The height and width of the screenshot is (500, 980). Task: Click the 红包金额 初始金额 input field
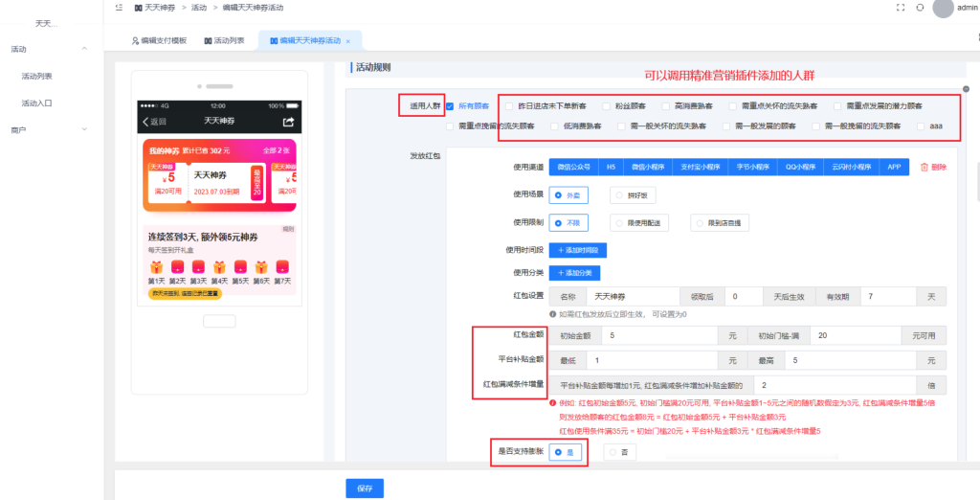tap(660, 336)
